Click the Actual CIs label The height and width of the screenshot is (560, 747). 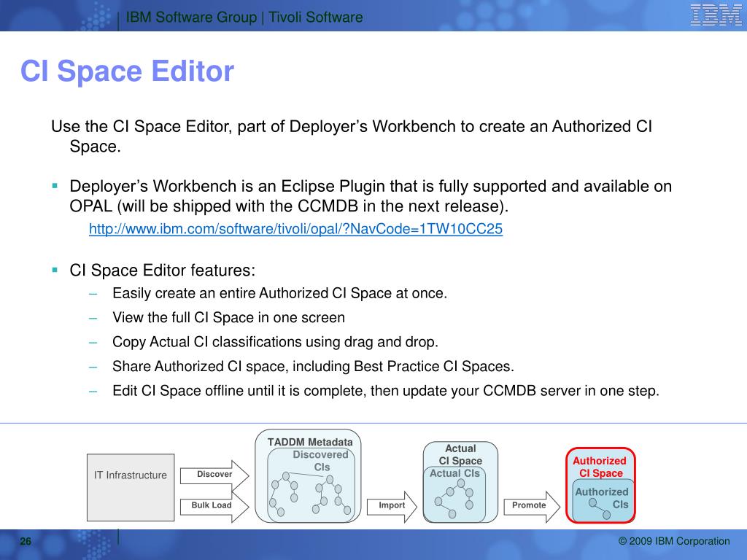click(454, 473)
